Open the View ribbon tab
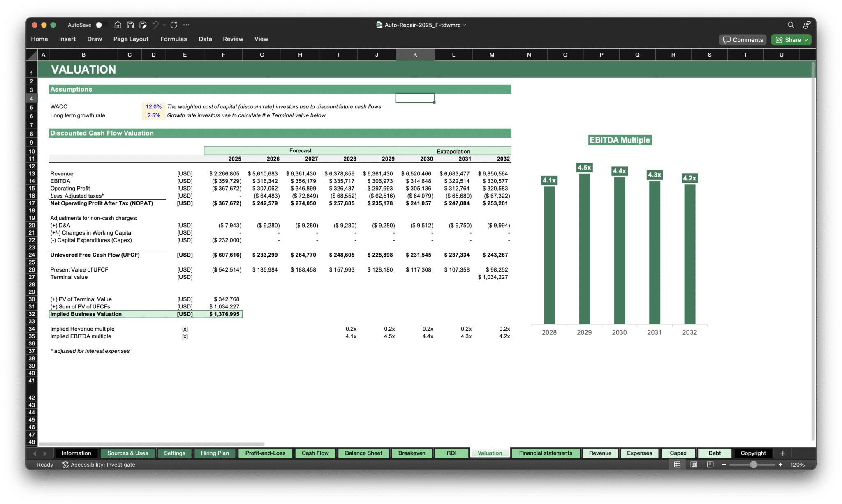This screenshot has width=842, height=504. 261,39
